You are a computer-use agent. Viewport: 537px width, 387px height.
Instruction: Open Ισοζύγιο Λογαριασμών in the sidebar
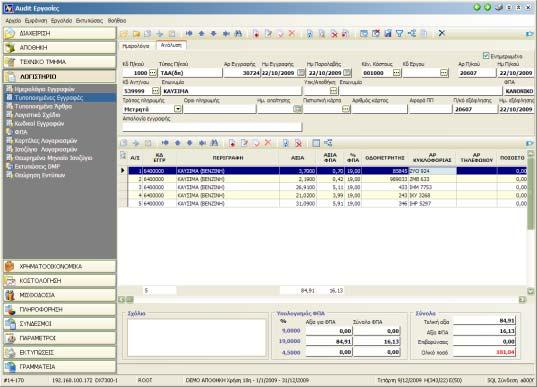[x=46, y=149]
